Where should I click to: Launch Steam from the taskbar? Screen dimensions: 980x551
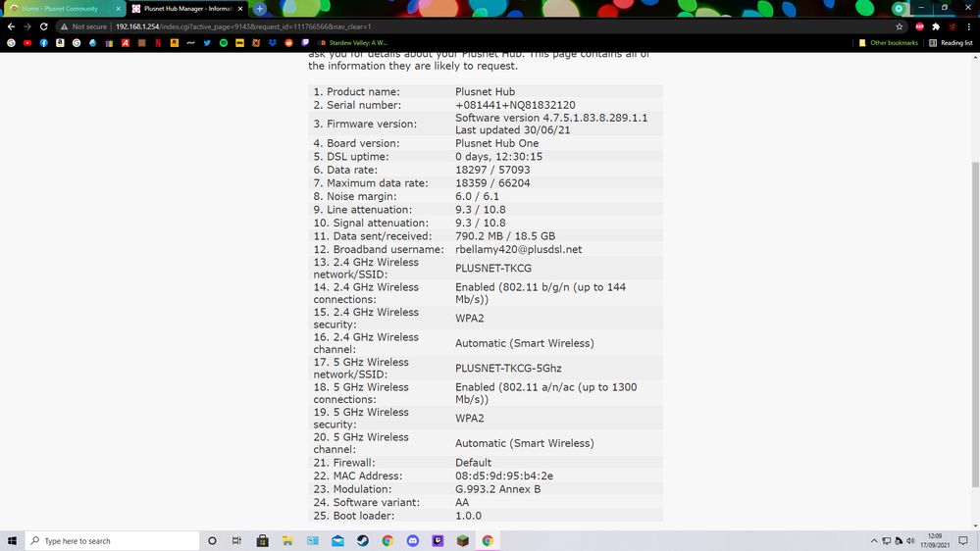(x=363, y=540)
